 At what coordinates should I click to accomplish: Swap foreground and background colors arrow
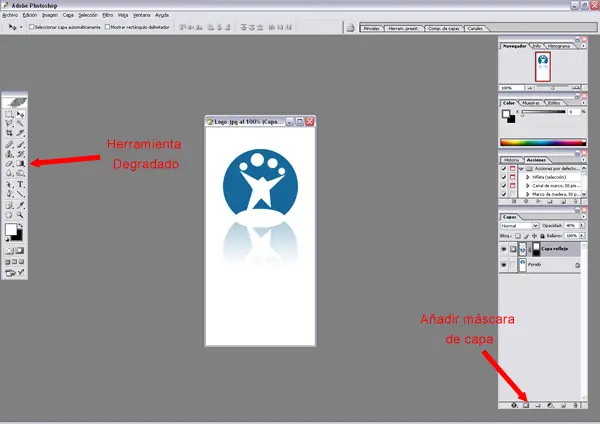click(x=20, y=226)
